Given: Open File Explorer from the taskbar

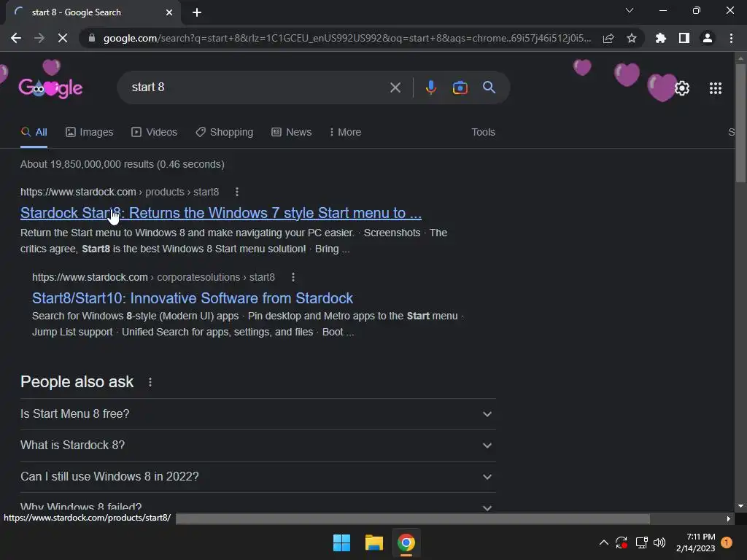Looking at the screenshot, I should [374, 542].
